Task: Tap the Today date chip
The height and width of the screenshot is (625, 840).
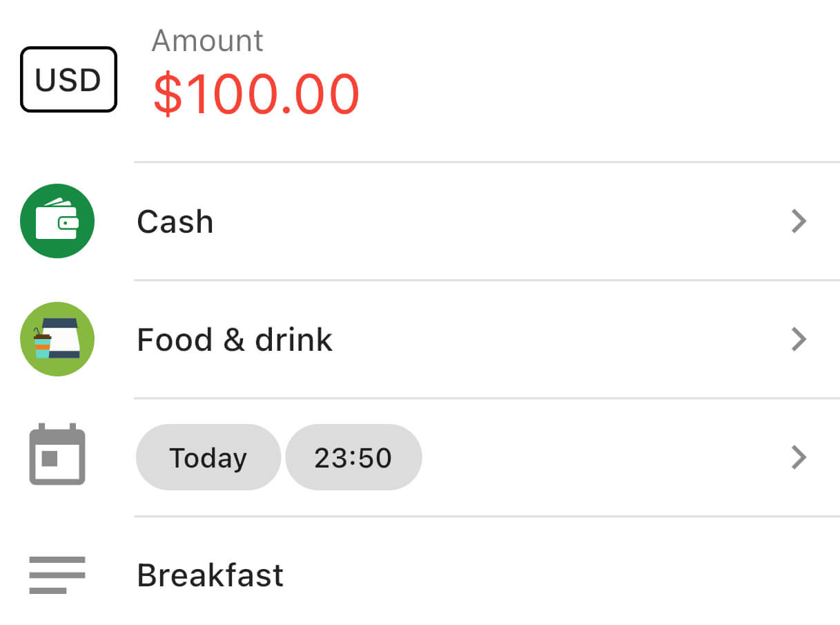Action: 208,458
